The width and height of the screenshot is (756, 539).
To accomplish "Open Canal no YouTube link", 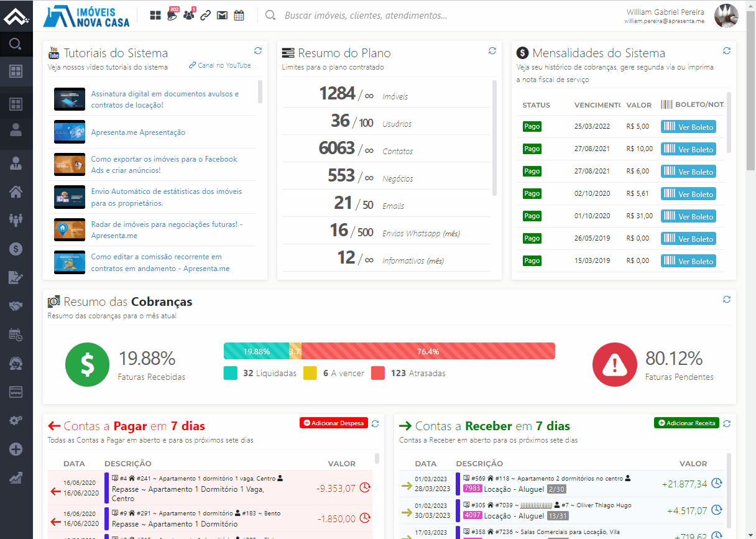I will (220, 65).
